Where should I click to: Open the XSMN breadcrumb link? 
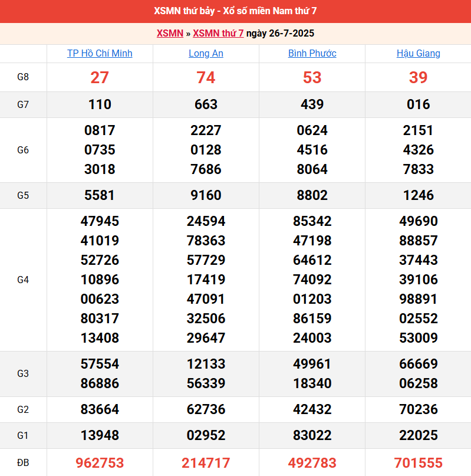click(170, 33)
